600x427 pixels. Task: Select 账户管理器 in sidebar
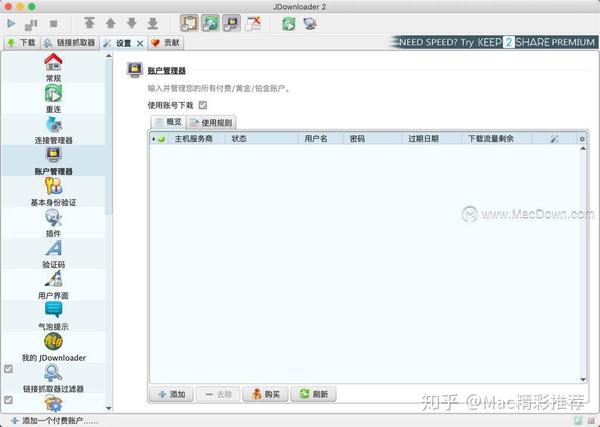click(x=53, y=161)
